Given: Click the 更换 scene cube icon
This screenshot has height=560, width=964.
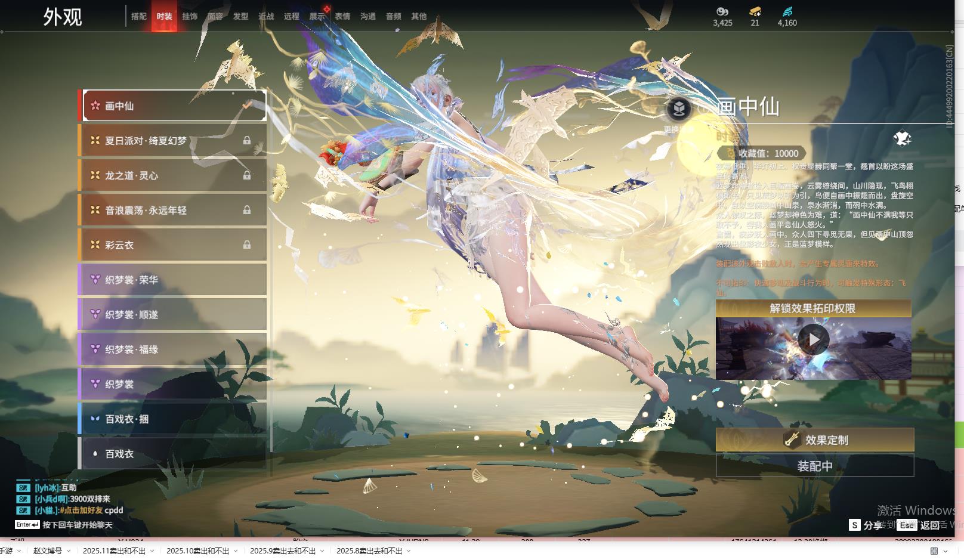Looking at the screenshot, I should [679, 109].
